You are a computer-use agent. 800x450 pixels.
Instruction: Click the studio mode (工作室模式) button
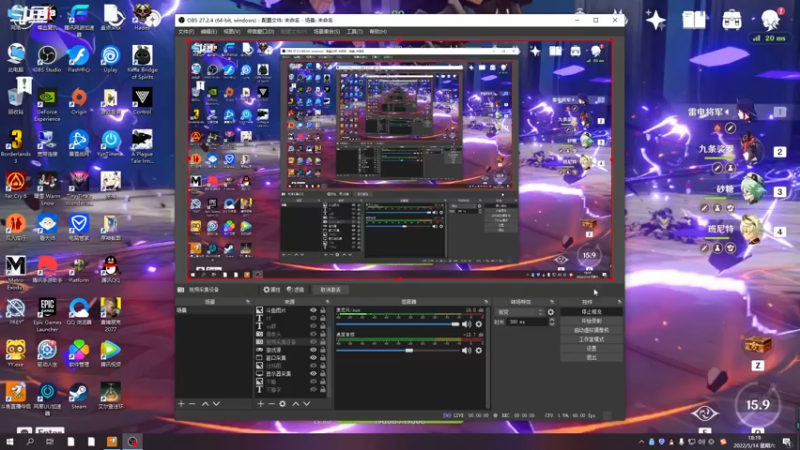591,339
